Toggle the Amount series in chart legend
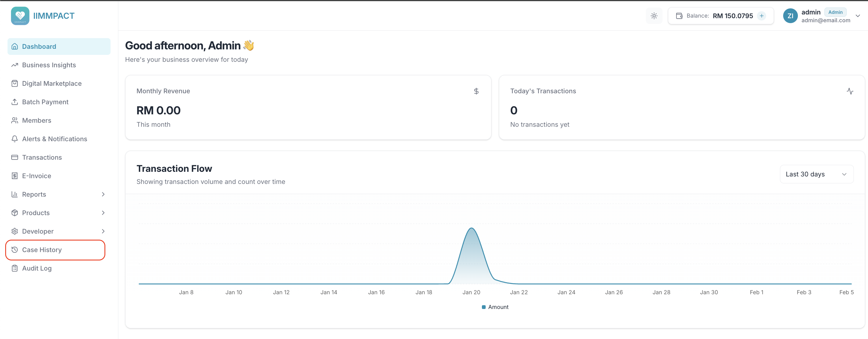This screenshot has width=868, height=339. tap(495, 307)
